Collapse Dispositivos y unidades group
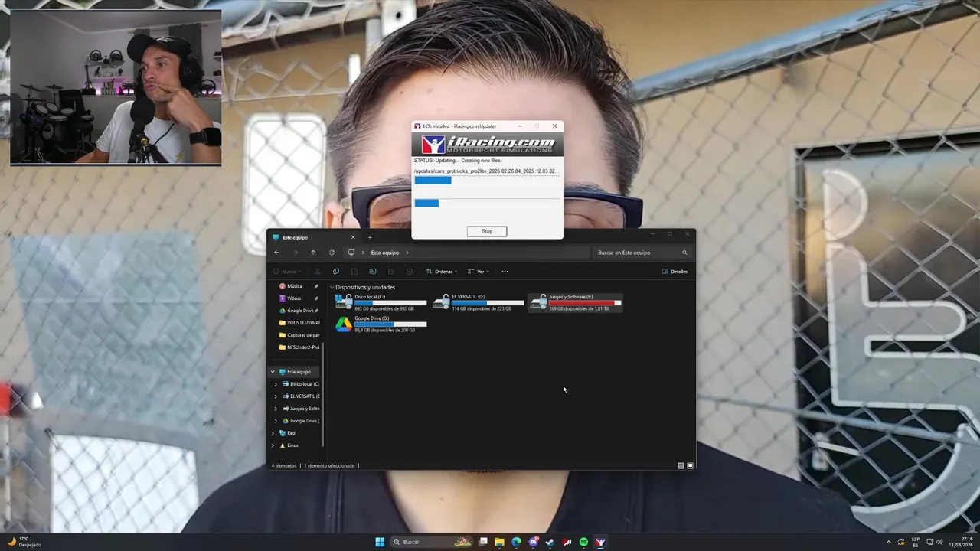The width and height of the screenshot is (980, 551). tap(332, 288)
